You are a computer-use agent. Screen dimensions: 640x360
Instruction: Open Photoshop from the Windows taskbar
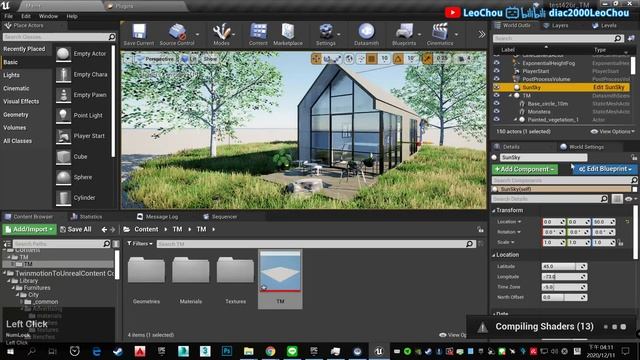pos(227,351)
